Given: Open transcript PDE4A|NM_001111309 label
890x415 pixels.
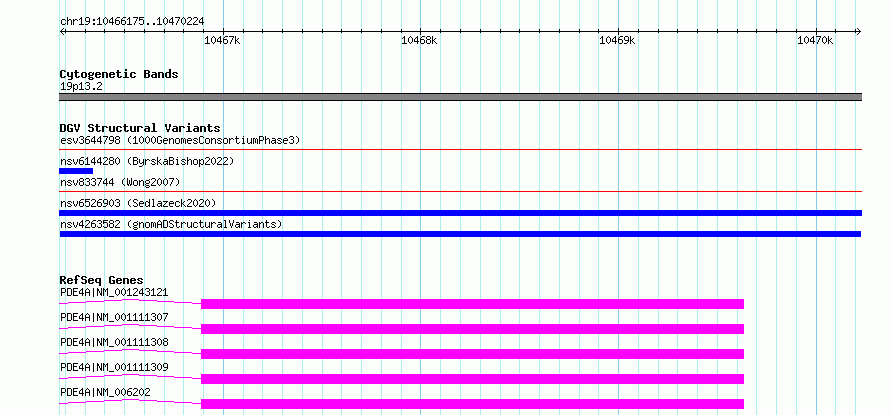Looking at the screenshot, I should point(114,368).
